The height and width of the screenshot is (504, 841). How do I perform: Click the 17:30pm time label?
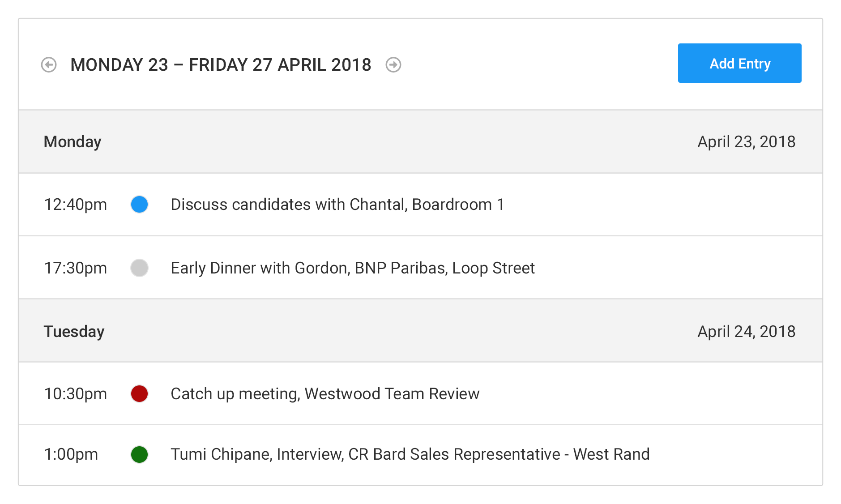coord(75,268)
